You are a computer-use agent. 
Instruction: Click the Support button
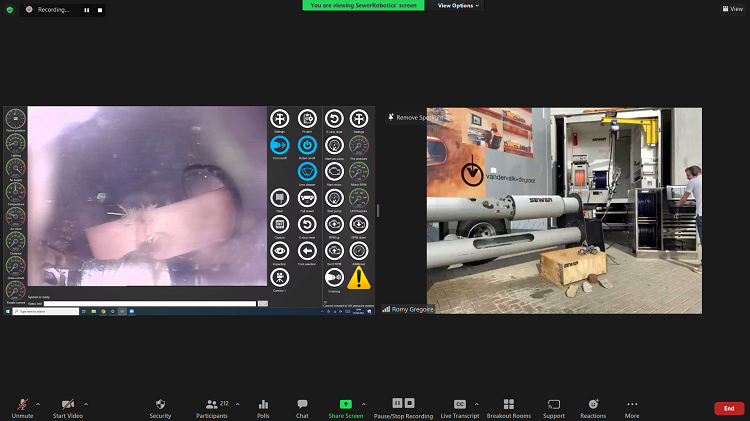coord(554,409)
